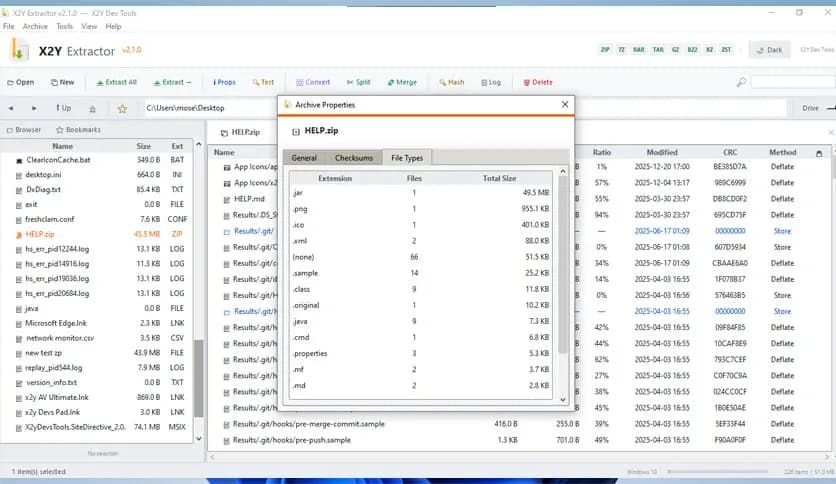The height and width of the screenshot is (484, 836).
Task: Select the .jar row in file types
Action: click(x=421, y=192)
